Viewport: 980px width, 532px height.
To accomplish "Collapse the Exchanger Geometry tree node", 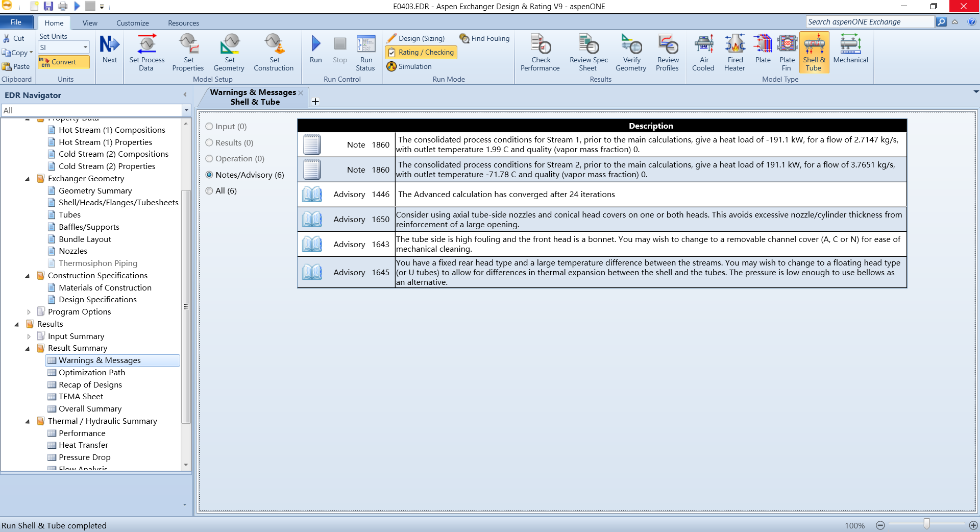I will coord(28,179).
